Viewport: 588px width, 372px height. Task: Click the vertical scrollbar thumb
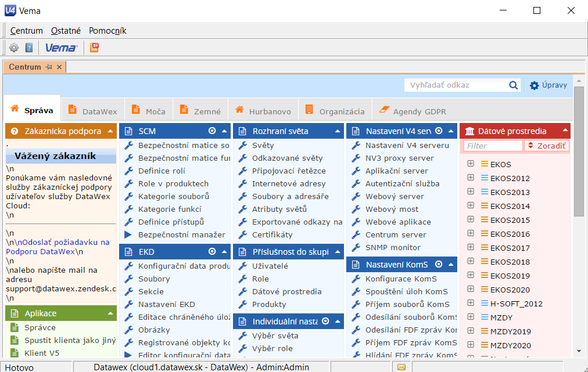coord(579,151)
